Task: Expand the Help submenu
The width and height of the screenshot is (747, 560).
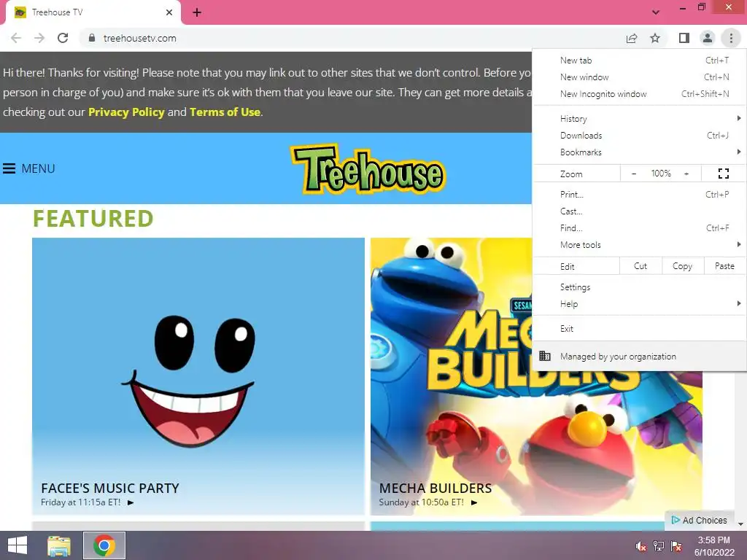Action: (x=639, y=304)
